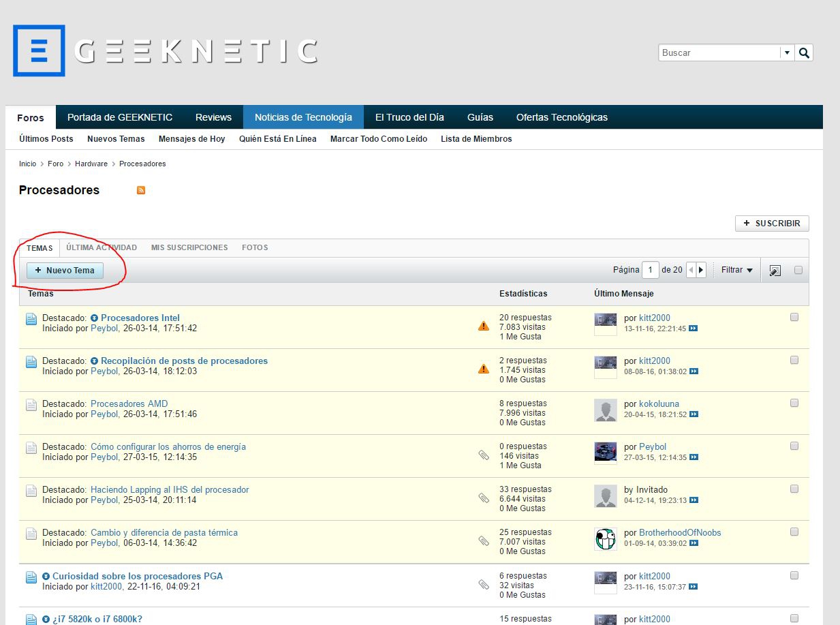This screenshot has width=840, height=625.
Task: Open Últimos Posts link
Action: pyautogui.click(x=46, y=139)
